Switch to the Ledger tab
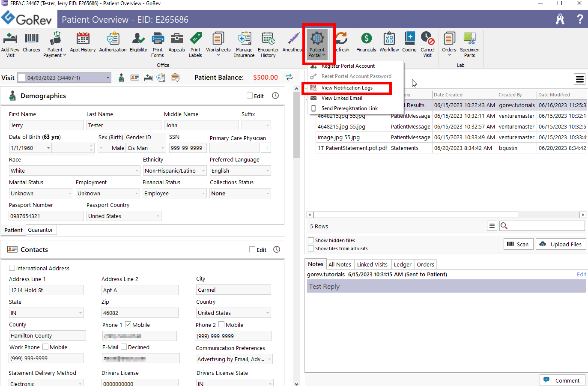This screenshot has height=386, width=588. point(403,264)
